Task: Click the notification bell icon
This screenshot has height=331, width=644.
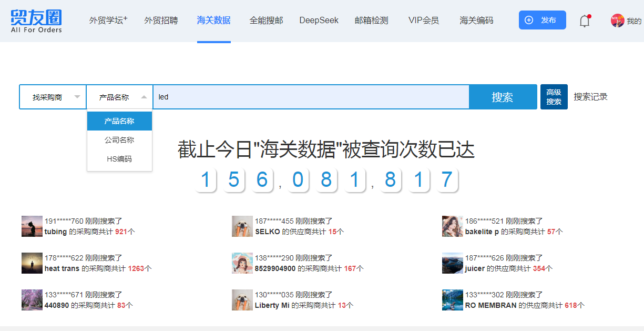Action: (x=584, y=21)
